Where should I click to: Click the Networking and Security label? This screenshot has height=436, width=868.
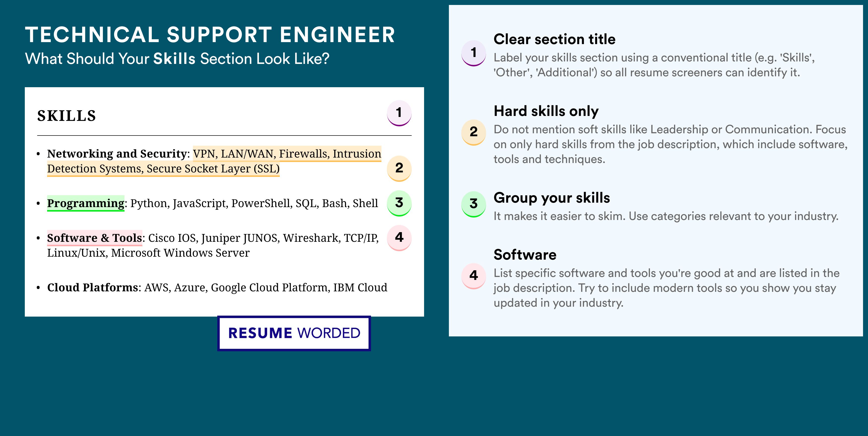coord(117,154)
